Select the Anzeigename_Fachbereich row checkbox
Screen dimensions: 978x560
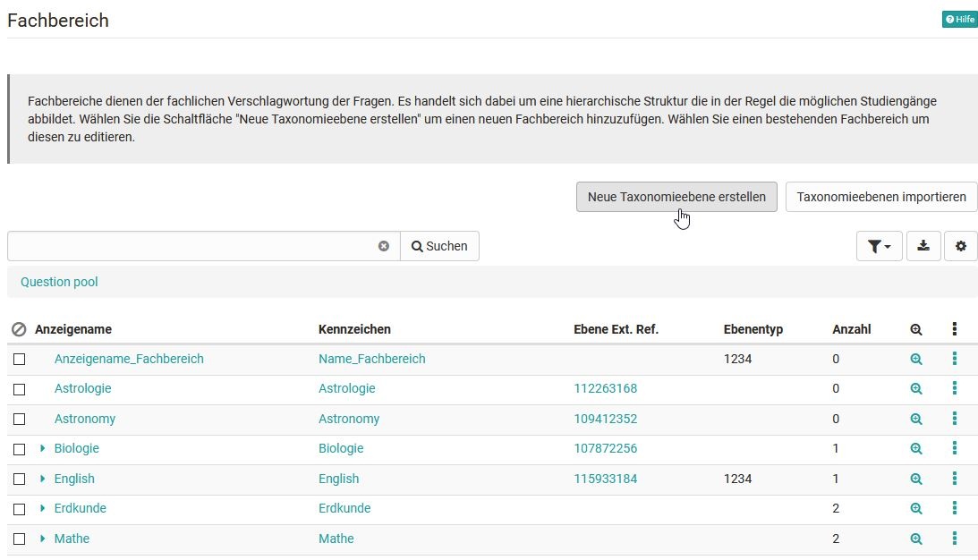point(20,360)
